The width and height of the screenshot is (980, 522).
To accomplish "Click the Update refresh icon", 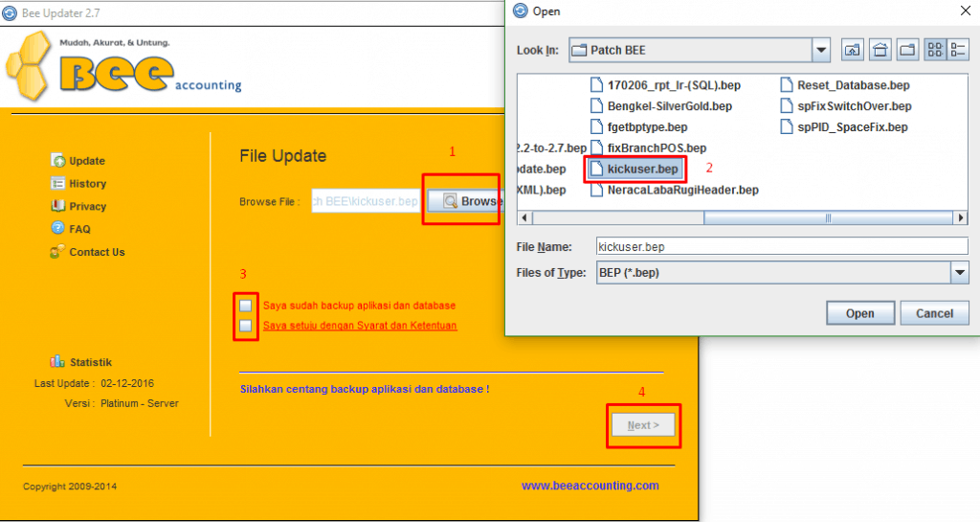I will pos(58,161).
